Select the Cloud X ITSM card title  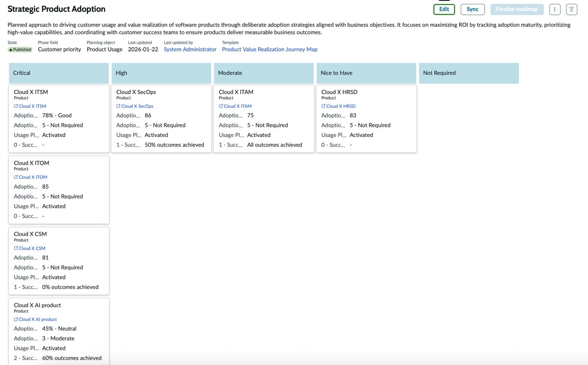(31, 92)
